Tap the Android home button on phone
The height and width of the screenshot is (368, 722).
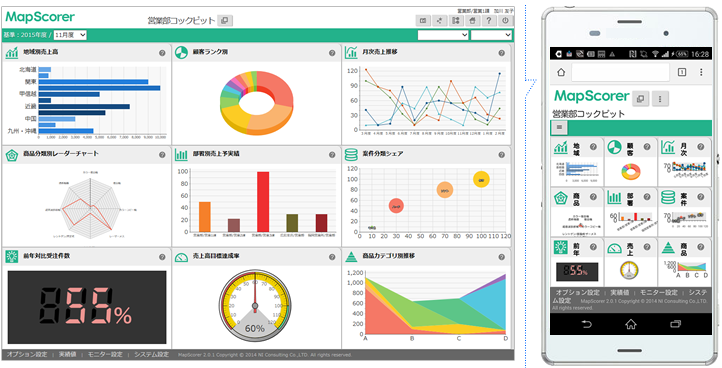[x=631, y=324]
